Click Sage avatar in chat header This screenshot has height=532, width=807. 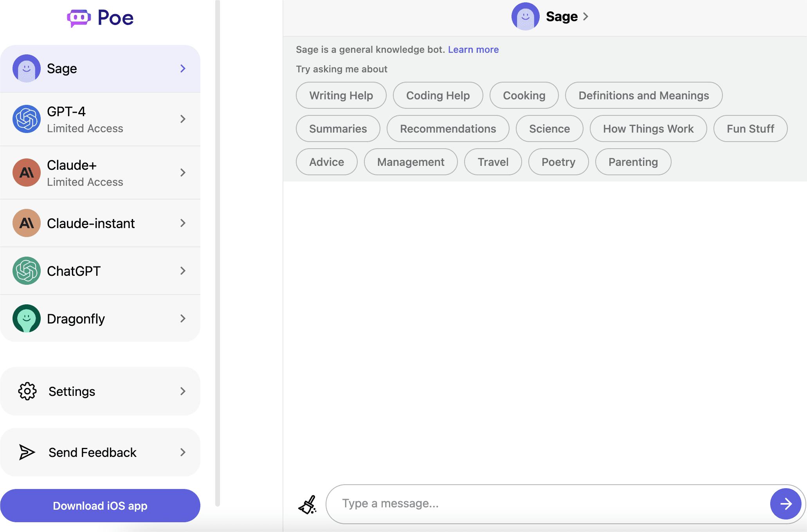(525, 16)
